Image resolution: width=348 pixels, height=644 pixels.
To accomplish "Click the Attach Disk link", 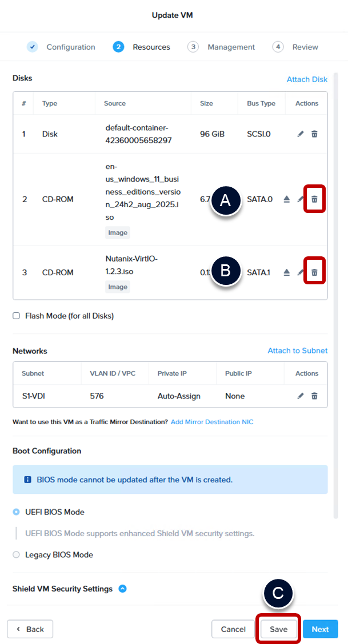I will click(x=307, y=79).
